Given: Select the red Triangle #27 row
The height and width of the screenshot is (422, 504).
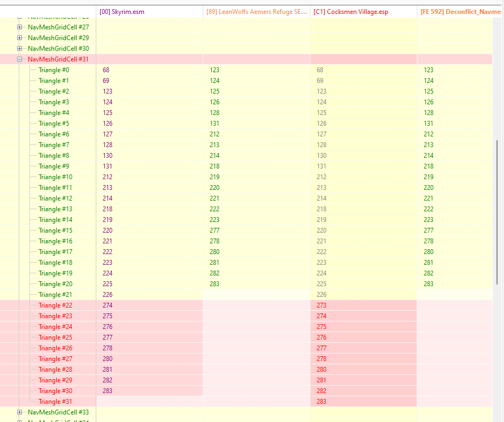Looking at the screenshot, I should (x=246, y=359).
